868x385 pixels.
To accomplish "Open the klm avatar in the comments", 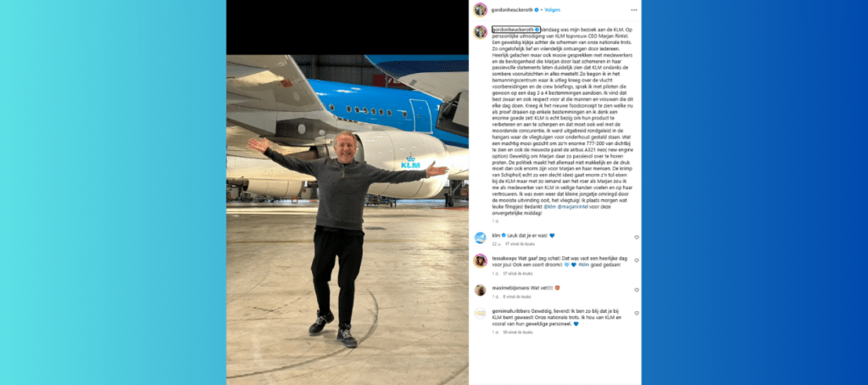I will pyautogui.click(x=480, y=237).
